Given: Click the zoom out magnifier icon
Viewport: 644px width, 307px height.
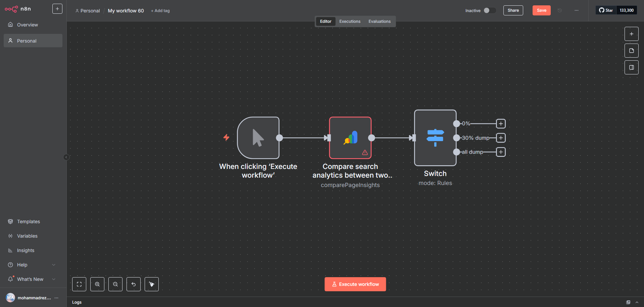Looking at the screenshot, I should 115,284.
